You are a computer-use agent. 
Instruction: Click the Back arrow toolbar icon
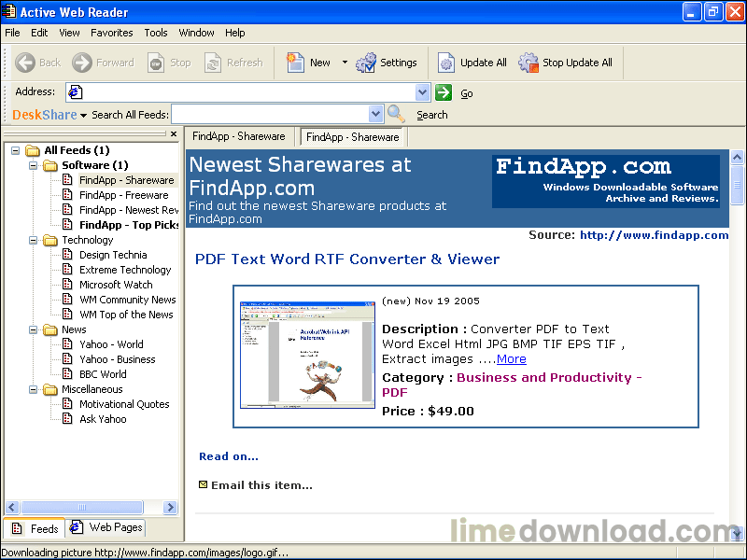[x=25, y=63]
